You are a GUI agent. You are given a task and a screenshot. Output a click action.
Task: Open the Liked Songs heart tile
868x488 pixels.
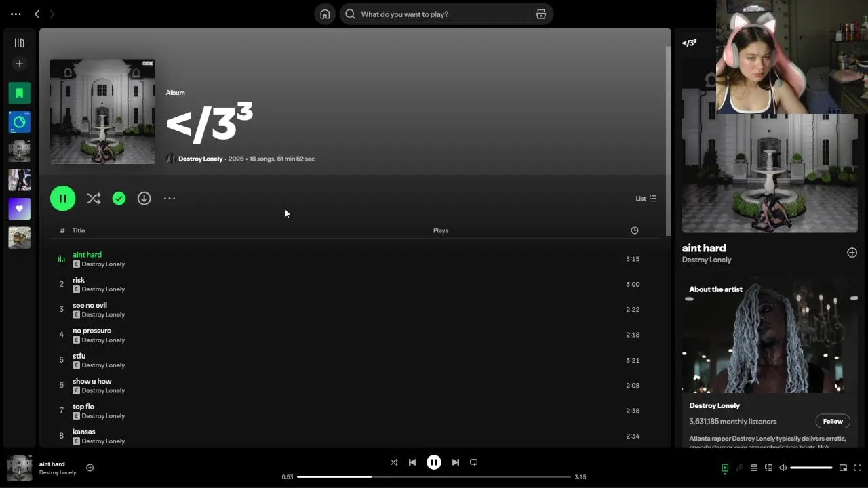[x=19, y=209]
